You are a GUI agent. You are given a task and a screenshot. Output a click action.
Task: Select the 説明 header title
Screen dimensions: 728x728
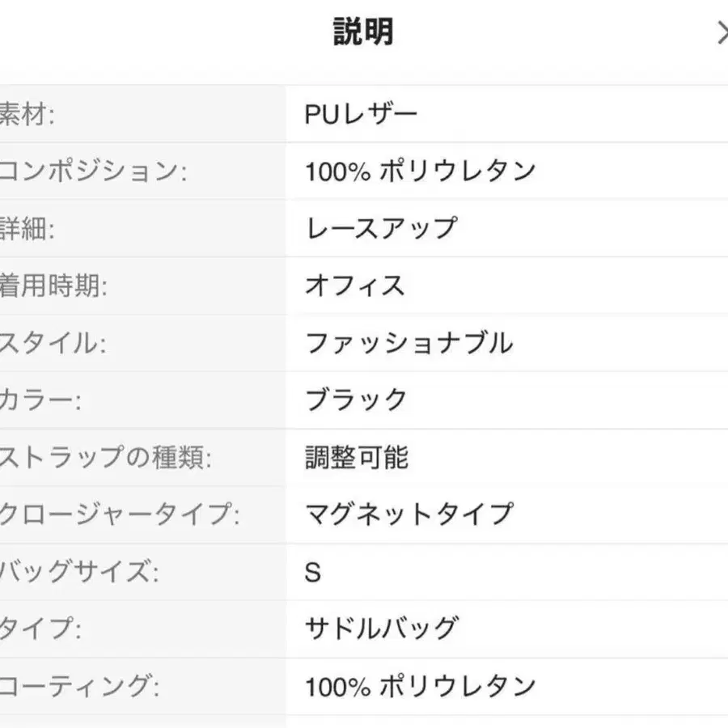pyautogui.click(x=362, y=31)
